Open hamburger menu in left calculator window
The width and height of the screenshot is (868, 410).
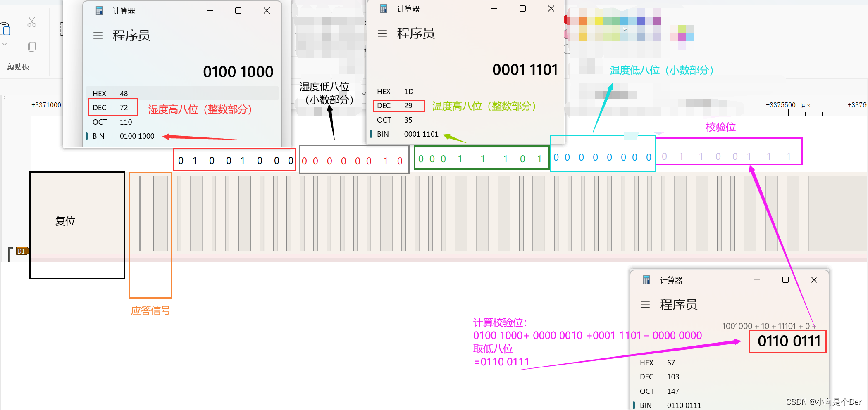[x=98, y=36]
